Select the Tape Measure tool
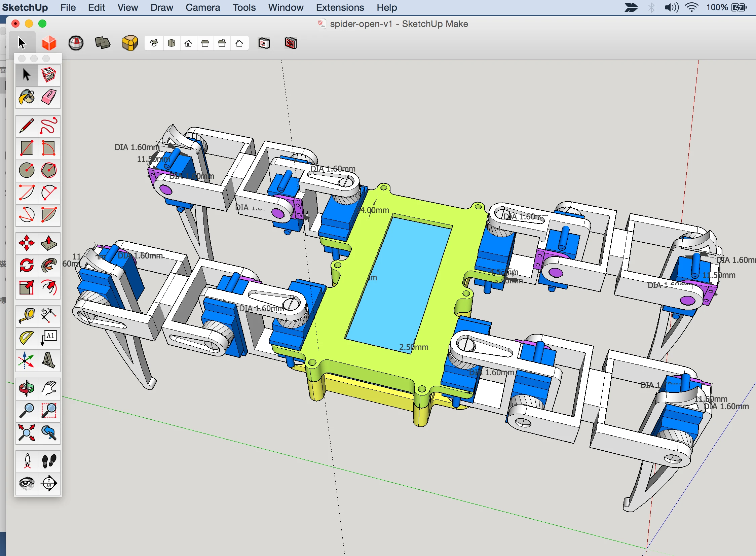This screenshot has width=756, height=556. (x=27, y=316)
